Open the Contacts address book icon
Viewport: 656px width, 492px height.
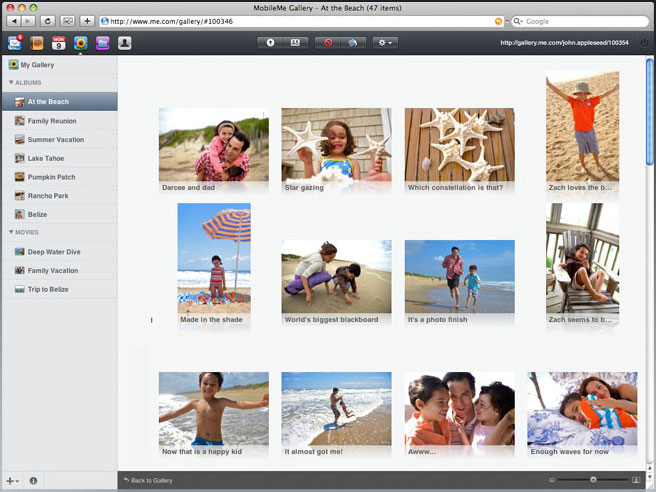click(37, 43)
